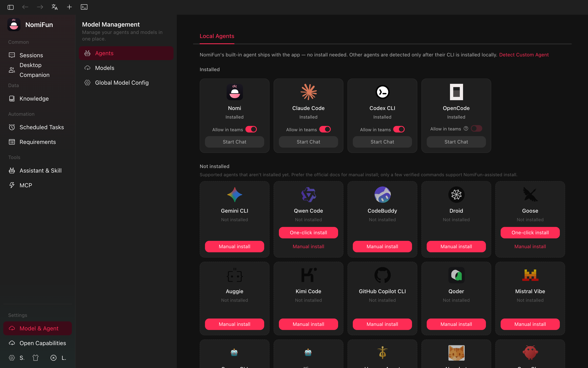Start Chat with Claude Code
Image resolution: width=588 pixels, height=368 pixels.
pos(308,142)
